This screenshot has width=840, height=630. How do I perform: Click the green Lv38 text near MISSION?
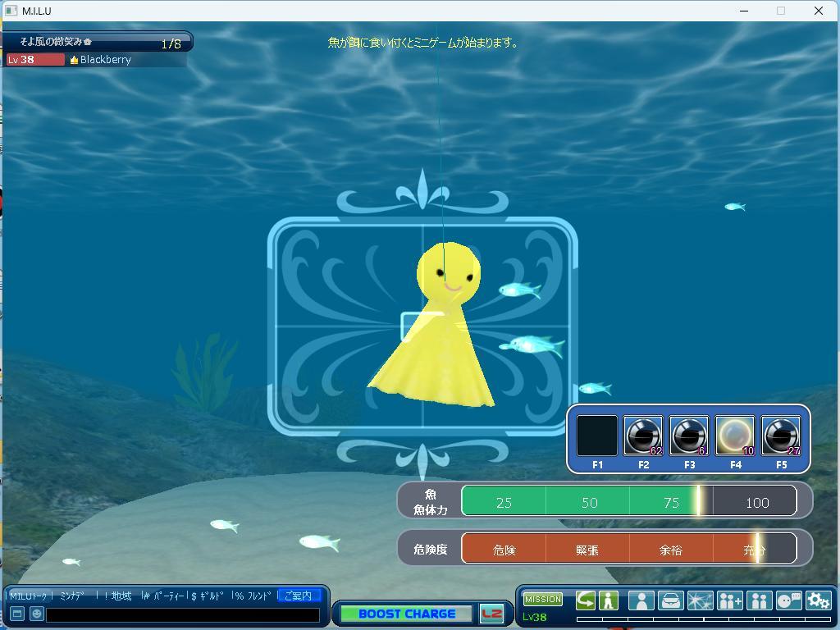point(535,617)
